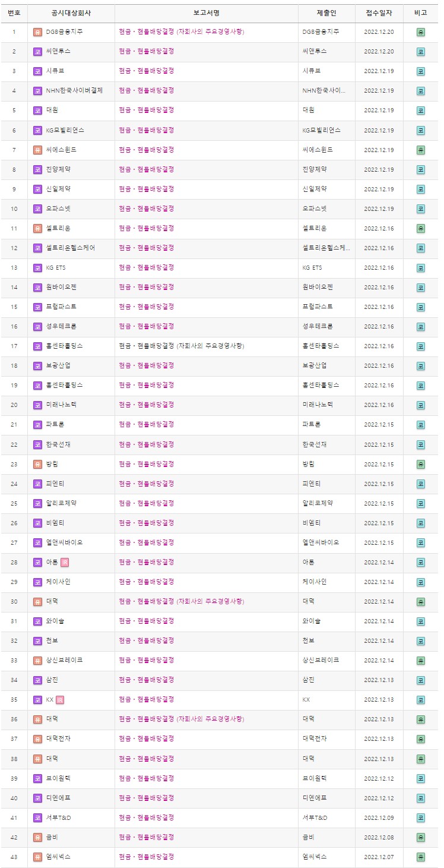
Task: Click the IR badge next to 아톤
Action: 65,562
